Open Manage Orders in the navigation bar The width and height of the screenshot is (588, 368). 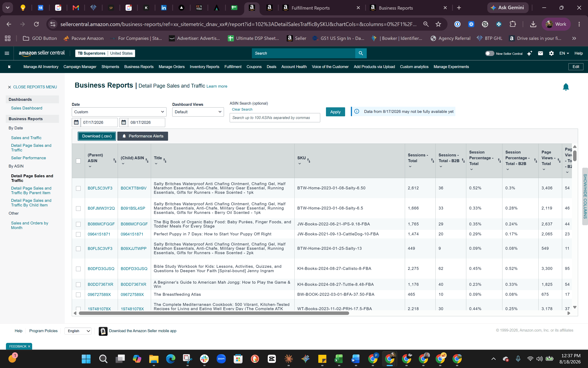171,67
